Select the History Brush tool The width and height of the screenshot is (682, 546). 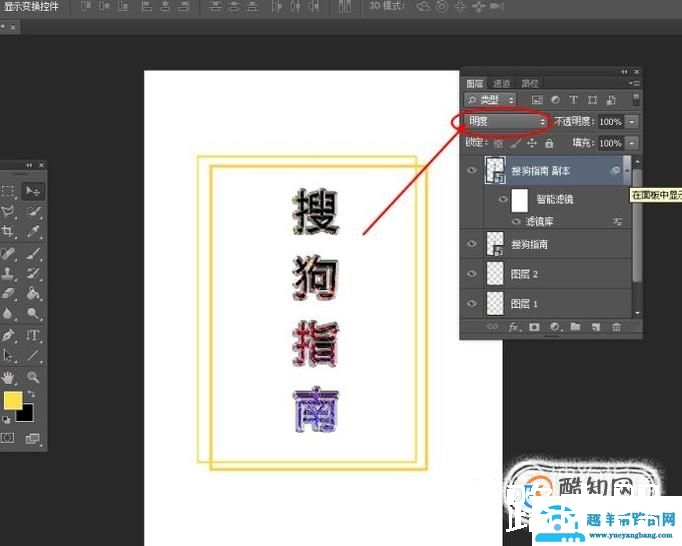click(x=33, y=274)
